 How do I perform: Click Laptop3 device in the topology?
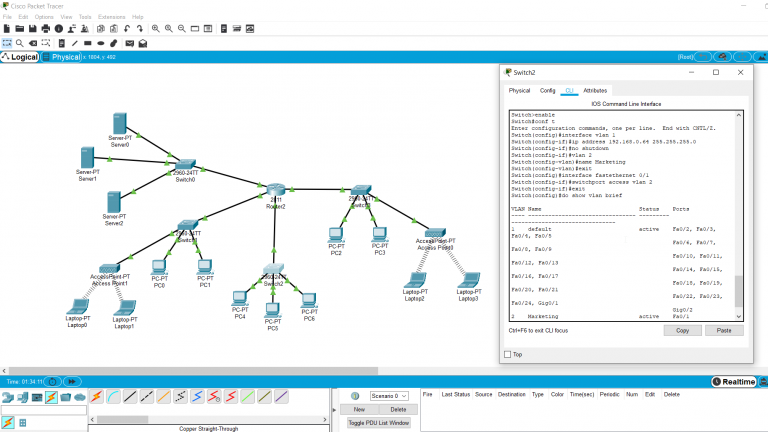(469, 280)
